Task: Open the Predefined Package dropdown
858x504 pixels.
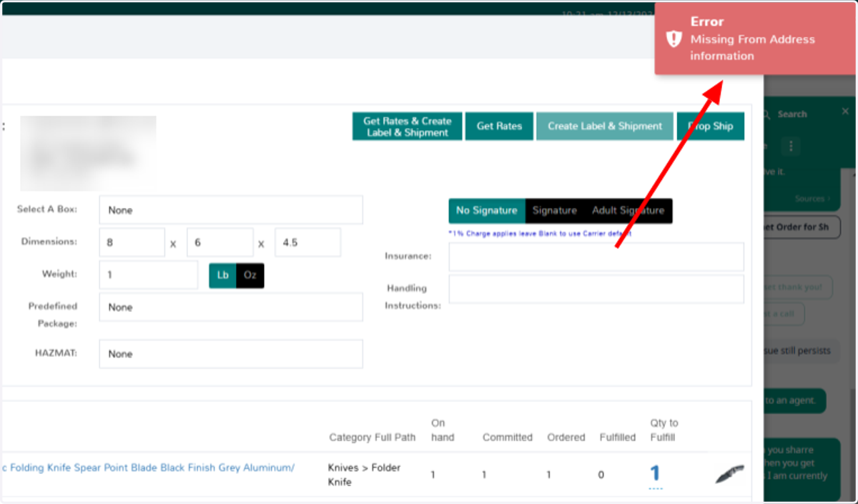Action: [231, 307]
